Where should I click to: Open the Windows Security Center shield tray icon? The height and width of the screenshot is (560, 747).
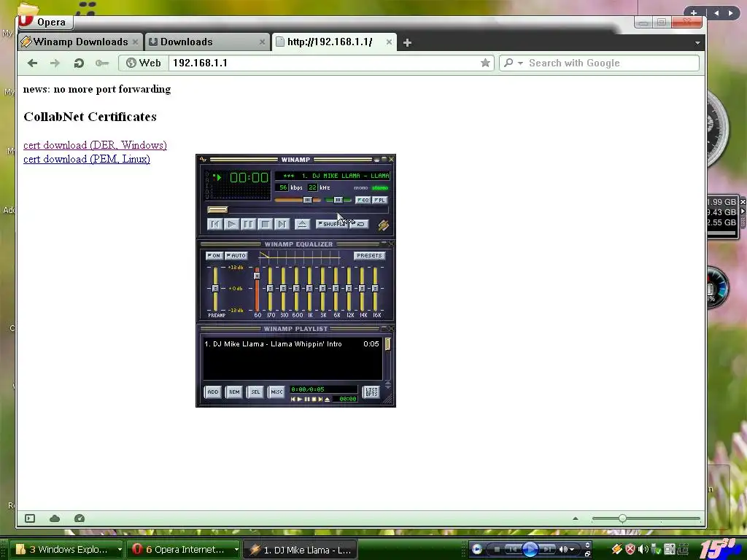630,550
